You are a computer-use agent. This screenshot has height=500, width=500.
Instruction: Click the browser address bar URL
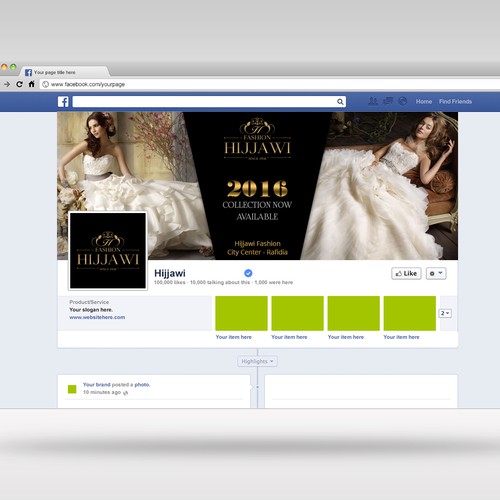pyautogui.click(x=88, y=84)
